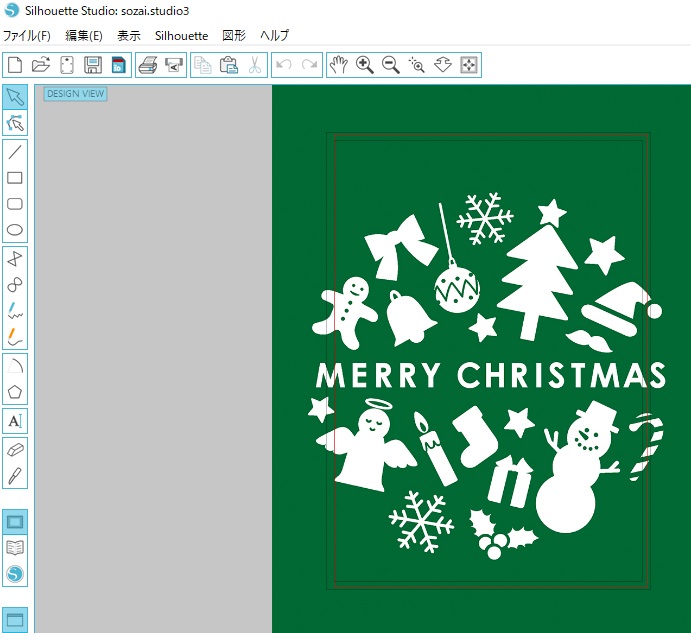Click the Save to SD card icon
The height and width of the screenshot is (633, 691).
pyautogui.click(x=118, y=65)
